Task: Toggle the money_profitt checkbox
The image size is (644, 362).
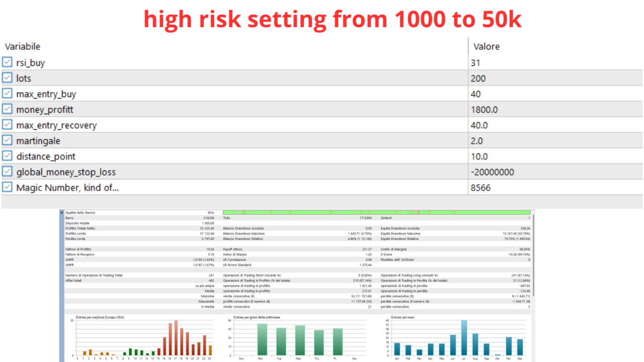Action: [7, 109]
